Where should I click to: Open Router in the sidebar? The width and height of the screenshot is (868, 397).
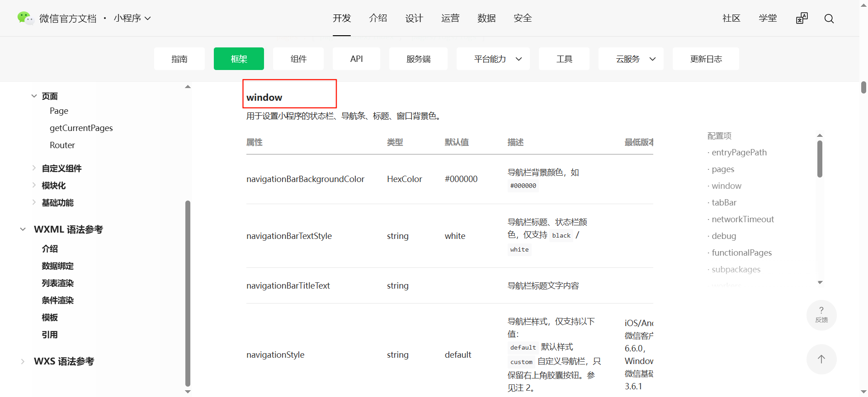(62, 145)
